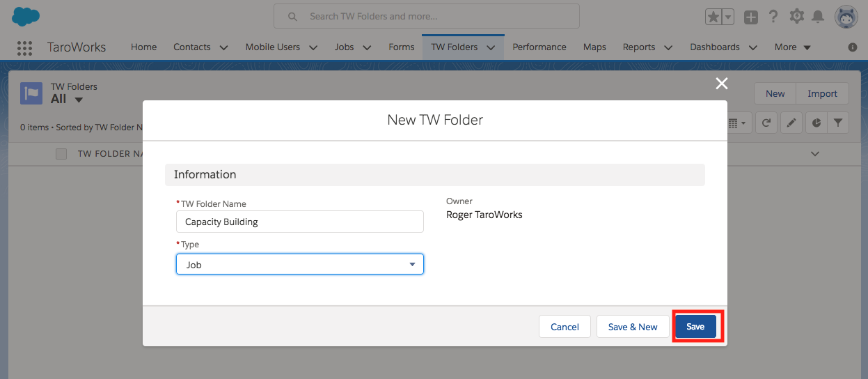The image size is (868, 379).
Task: Open the Contacts tab
Action: pos(191,47)
